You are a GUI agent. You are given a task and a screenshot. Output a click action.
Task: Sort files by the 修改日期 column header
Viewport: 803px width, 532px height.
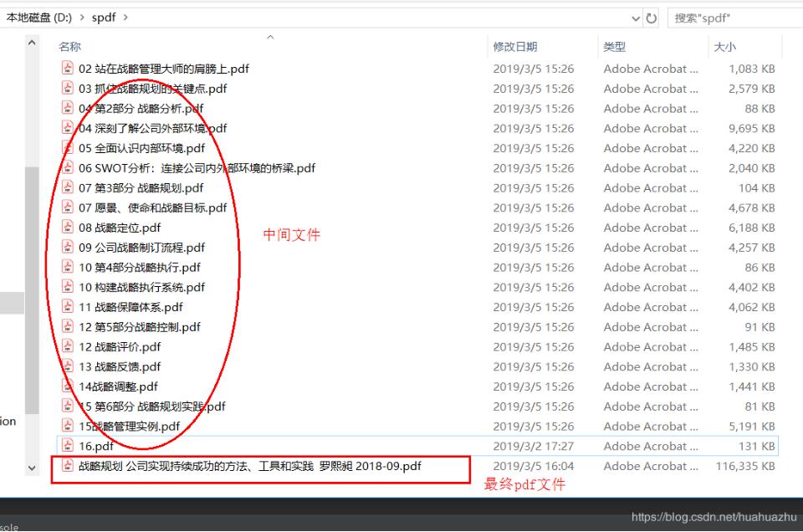pos(514,48)
